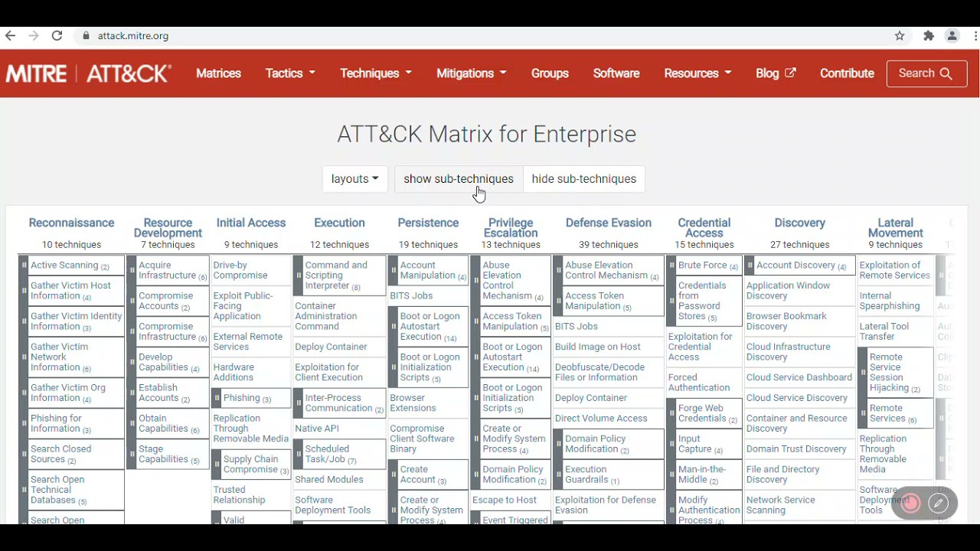Screen dimensions: 980x551
Task: Expand sub-techniques handle beside Scheduled Task/Job
Action: 299,455
